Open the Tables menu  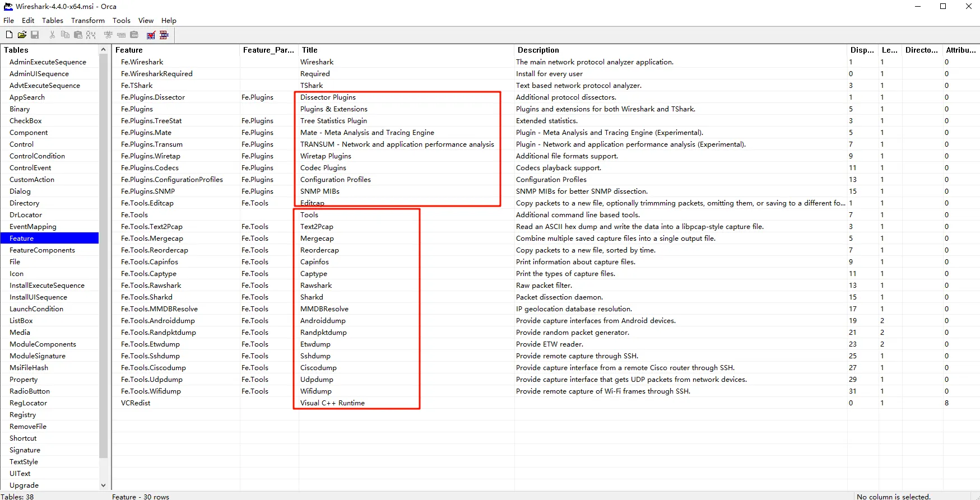click(53, 20)
